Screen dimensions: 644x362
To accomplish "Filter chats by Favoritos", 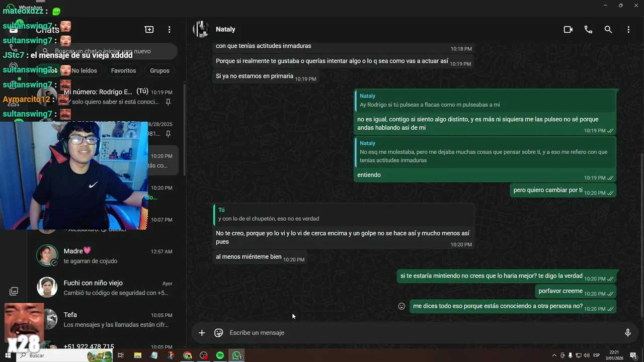I will 123,71.
